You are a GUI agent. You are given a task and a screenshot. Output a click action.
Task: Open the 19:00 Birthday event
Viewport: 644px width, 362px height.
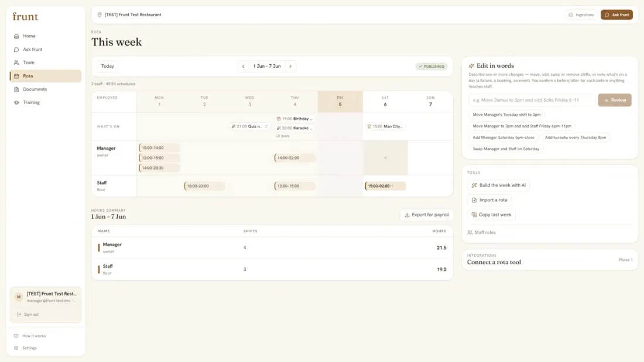tap(295, 119)
